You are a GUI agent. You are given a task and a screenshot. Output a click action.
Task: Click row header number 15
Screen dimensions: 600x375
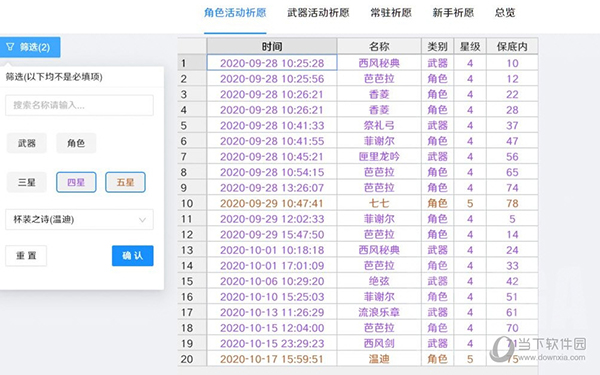(x=192, y=281)
